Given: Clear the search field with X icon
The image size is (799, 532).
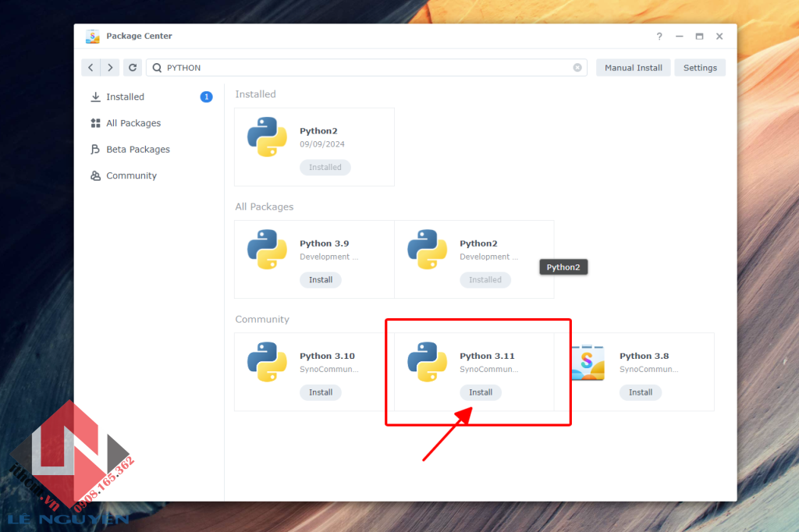Looking at the screenshot, I should 577,68.
